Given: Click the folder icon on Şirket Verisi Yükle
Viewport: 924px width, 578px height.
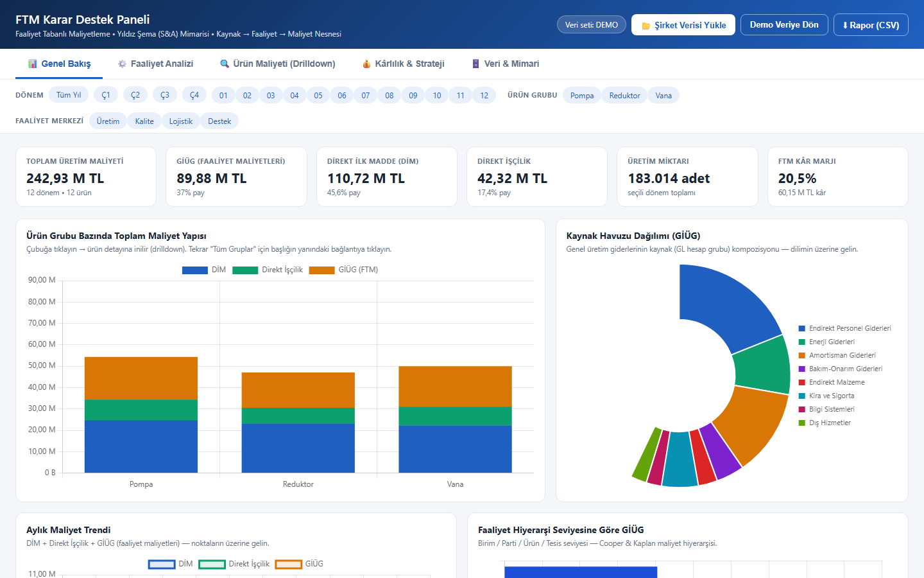Looking at the screenshot, I should (646, 26).
